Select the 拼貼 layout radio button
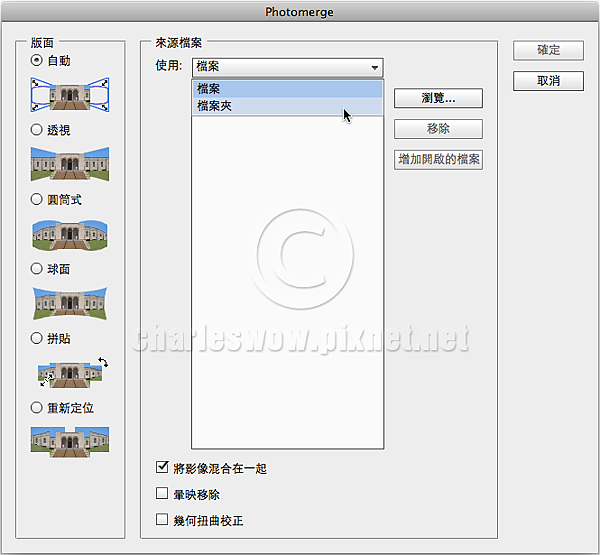This screenshot has height=555, width=600. tap(36, 338)
